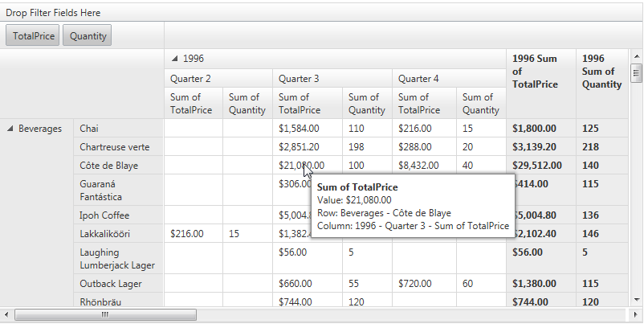Select the Quarter 3 column header
644x324 pixels.
299,79
